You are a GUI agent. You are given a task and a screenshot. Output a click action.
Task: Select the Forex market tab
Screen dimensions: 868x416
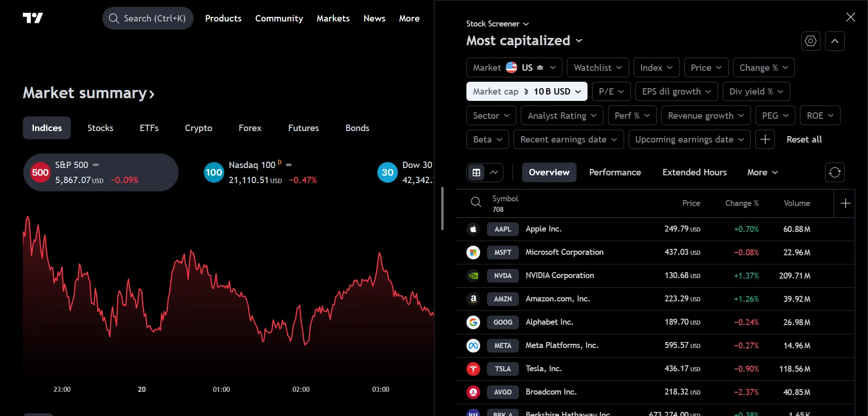(250, 128)
